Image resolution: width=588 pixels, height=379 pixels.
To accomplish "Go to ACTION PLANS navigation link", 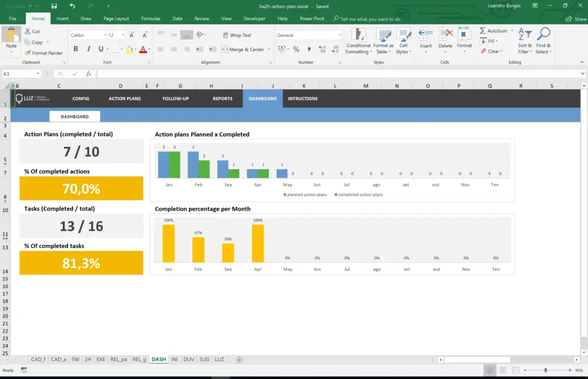I will pyautogui.click(x=125, y=99).
